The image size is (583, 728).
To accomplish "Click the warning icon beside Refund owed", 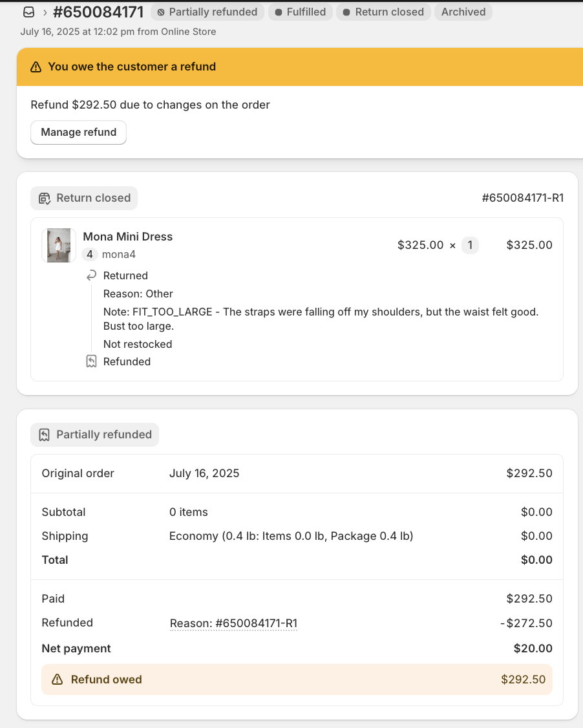I will (58, 680).
